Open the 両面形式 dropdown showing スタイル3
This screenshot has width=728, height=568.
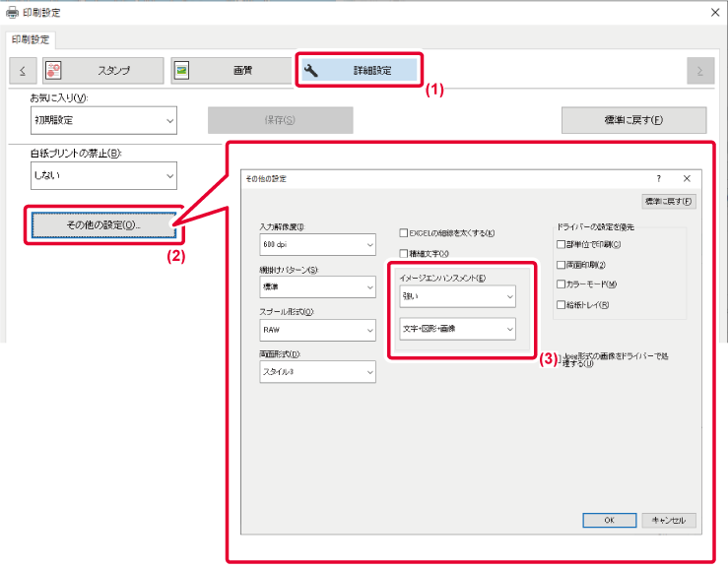click(x=317, y=372)
